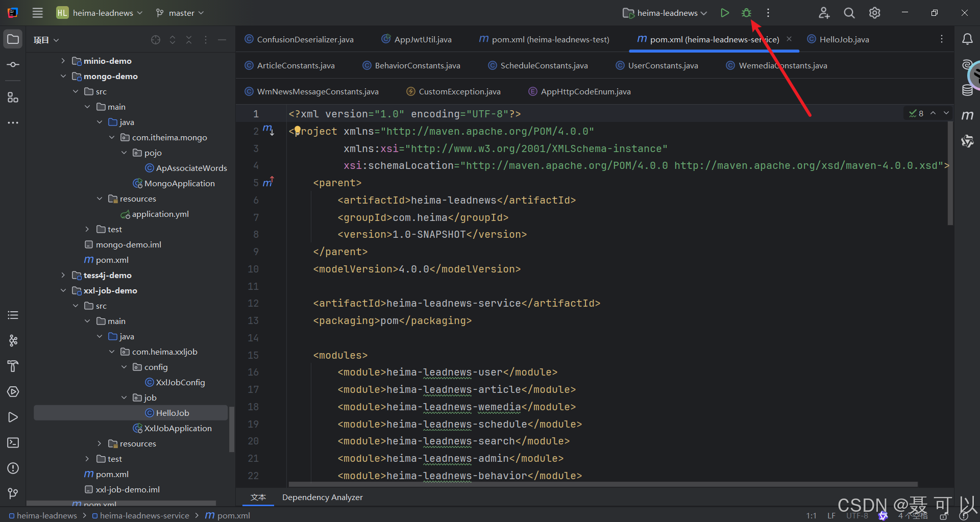Collapse the pojo package
980x522 pixels.
tap(124, 153)
